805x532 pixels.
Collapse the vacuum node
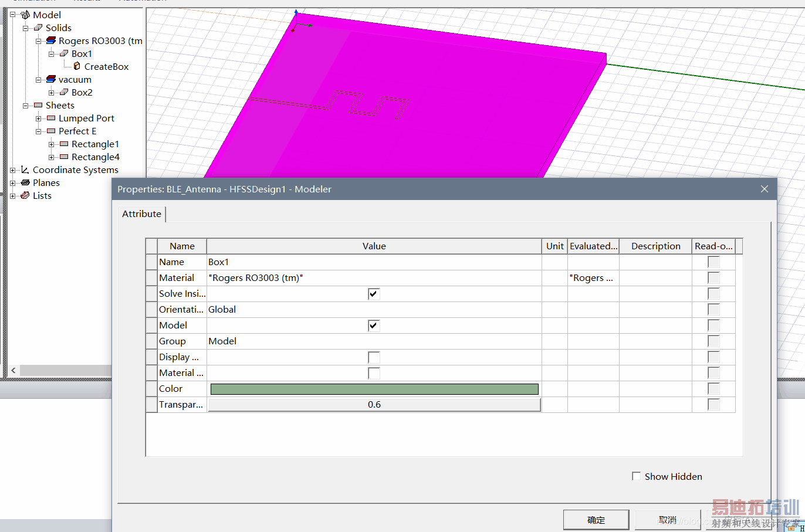pos(38,80)
